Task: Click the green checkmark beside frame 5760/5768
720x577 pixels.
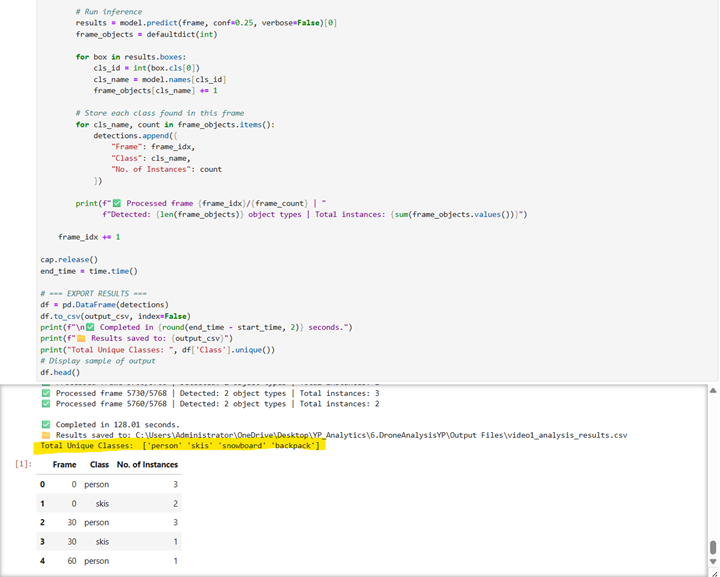Action: (45, 404)
